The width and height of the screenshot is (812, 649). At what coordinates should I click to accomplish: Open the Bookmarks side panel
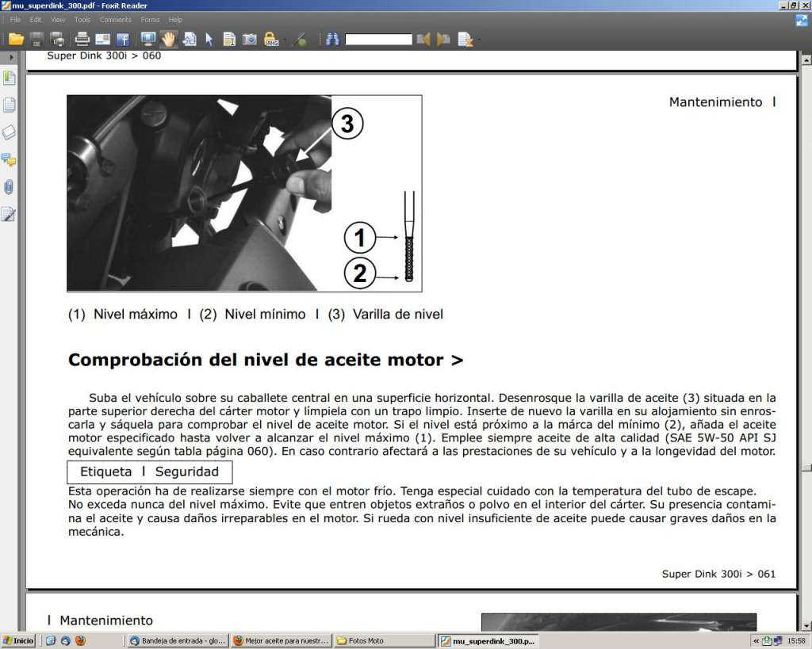[x=9, y=78]
